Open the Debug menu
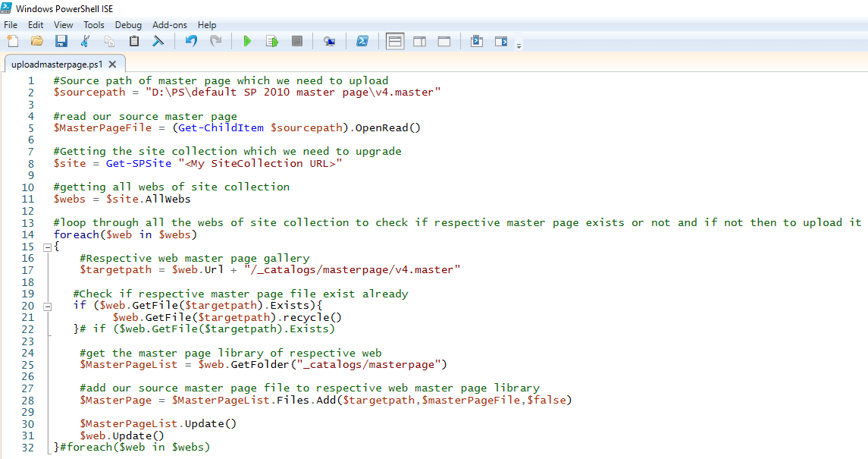This screenshot has width=868, height=459. [x=128, y=24]
